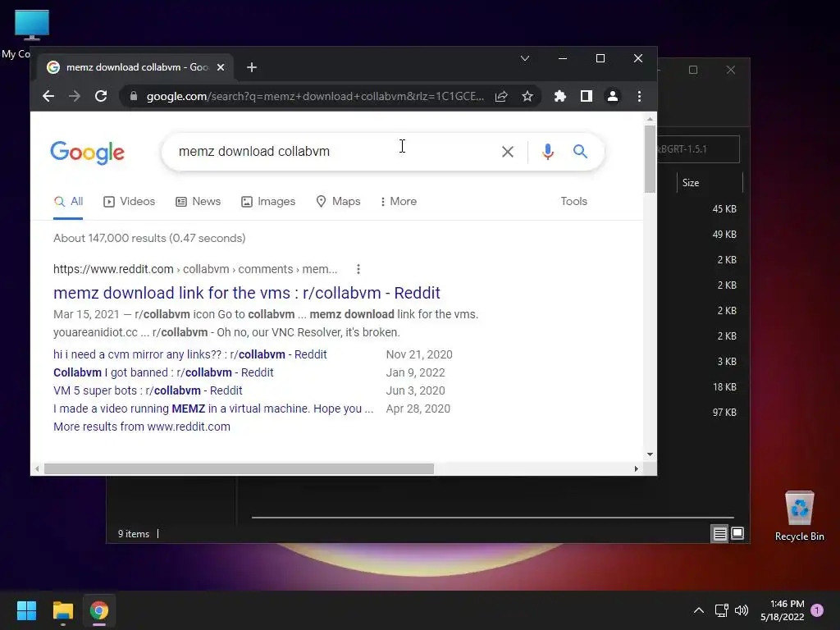Select the Recycle Bin desktop icon
Viewport: 840px width, 630px height.
[799, 515]
